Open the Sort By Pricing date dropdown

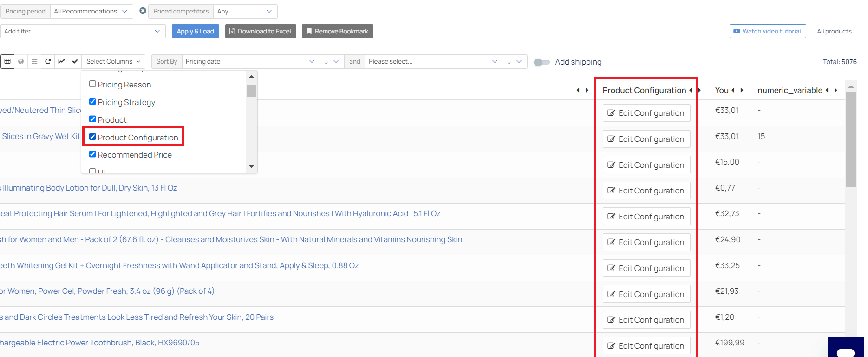pos(251,61)
